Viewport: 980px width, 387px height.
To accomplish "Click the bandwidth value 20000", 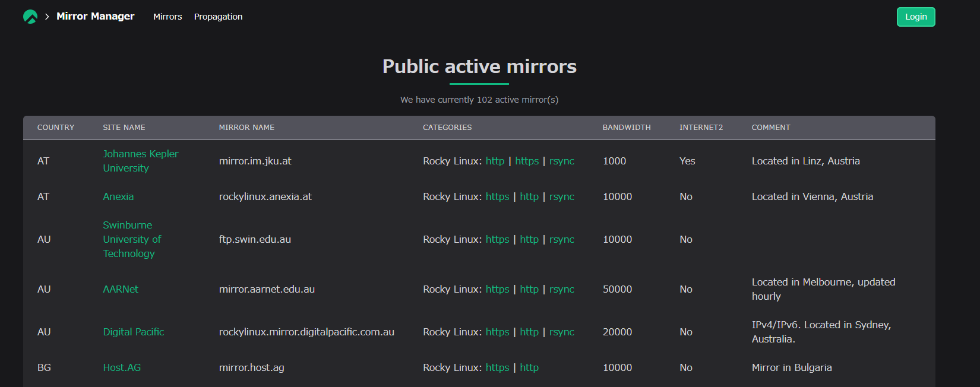I will click(618, 332).
